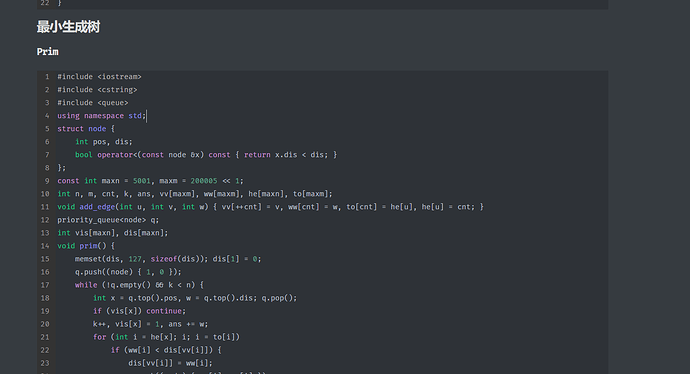The height and width of the screenshot is (374, 690).
Task: Click the 'while (!q.empty()' line
Action: click(x=139, y=285)
